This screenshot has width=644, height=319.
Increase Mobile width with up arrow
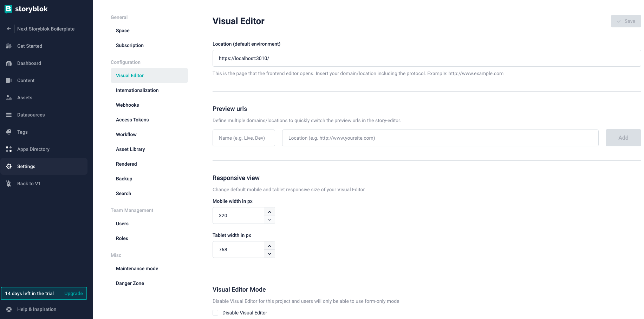click(x=269, y=212)
